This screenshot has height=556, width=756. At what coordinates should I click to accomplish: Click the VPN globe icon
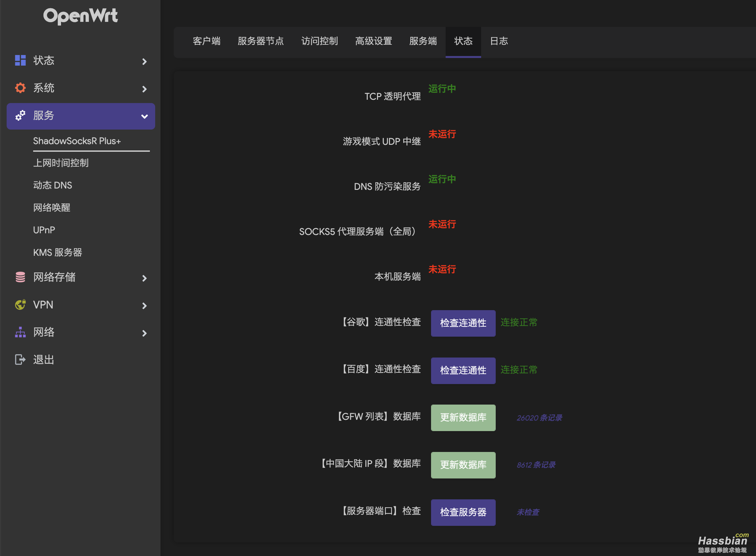(20, 305)
